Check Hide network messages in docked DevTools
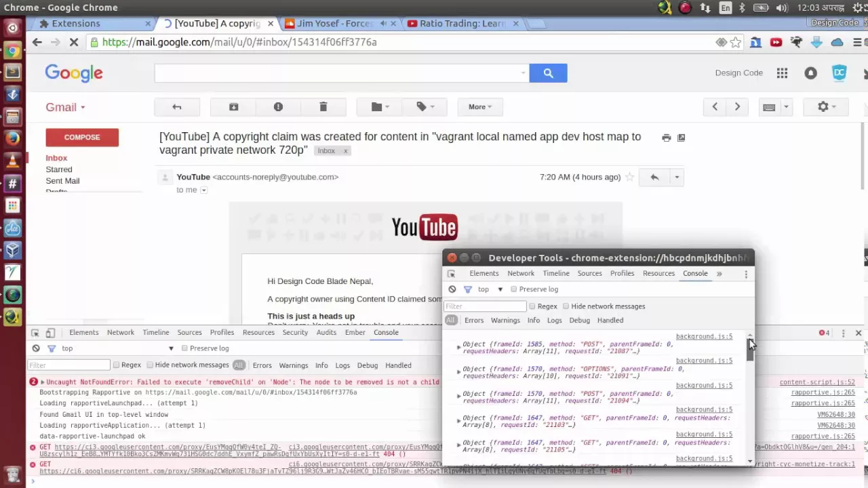Image resolution: width=868 pixels, height=488 pixels. [x=150, y=365]
